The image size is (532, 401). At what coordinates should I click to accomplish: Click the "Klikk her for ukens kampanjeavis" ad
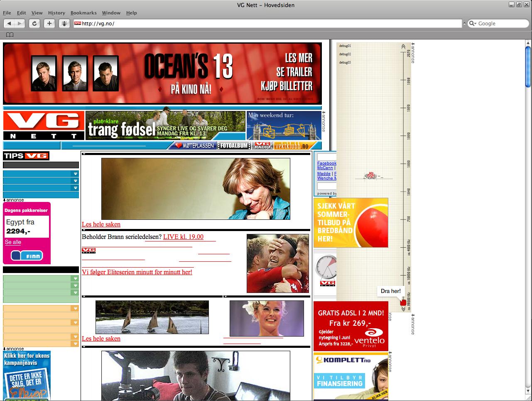(27, 376)
